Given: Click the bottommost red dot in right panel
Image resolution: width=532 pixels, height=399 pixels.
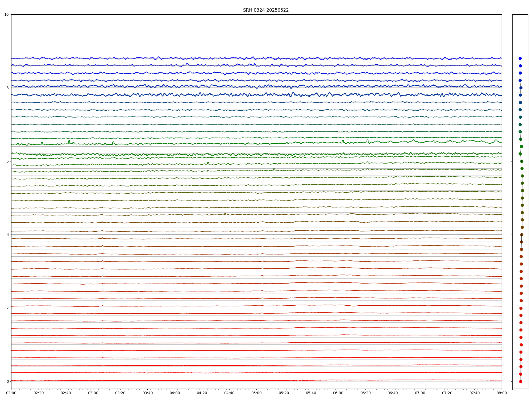Looking at the screenshot, I should 521,381.
